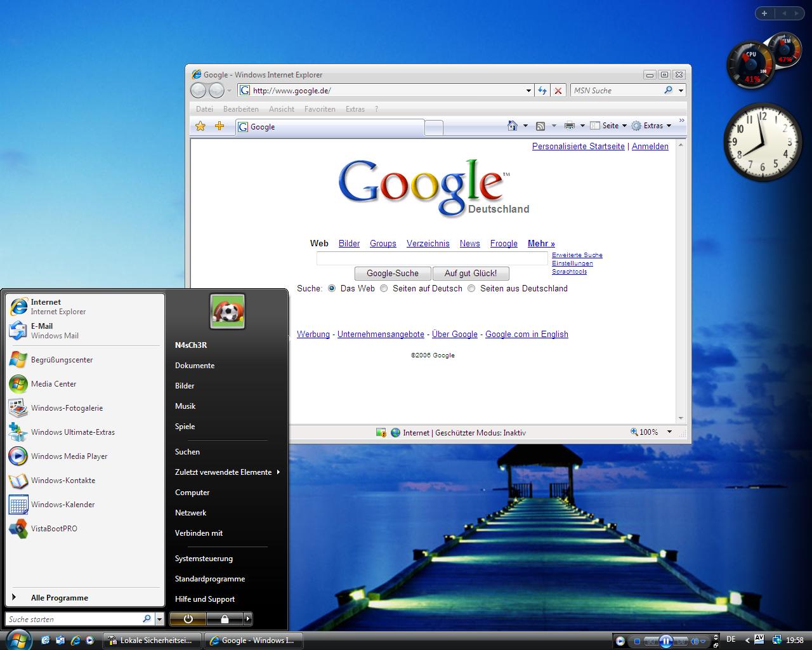The width and height of the screenshot is (812, 650).
Task: Open Google.com in English link
Action: coord(527,334)
